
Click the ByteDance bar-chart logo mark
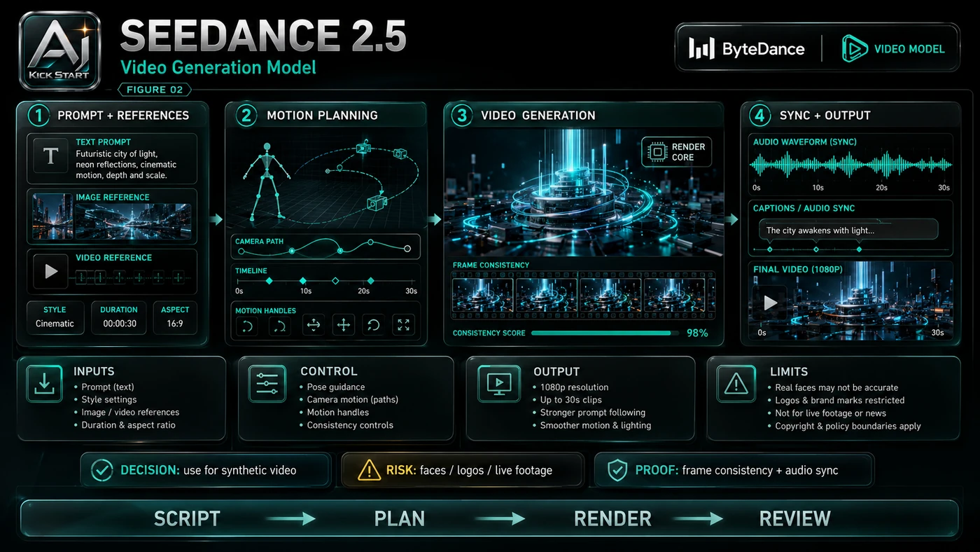click(701, 49)
